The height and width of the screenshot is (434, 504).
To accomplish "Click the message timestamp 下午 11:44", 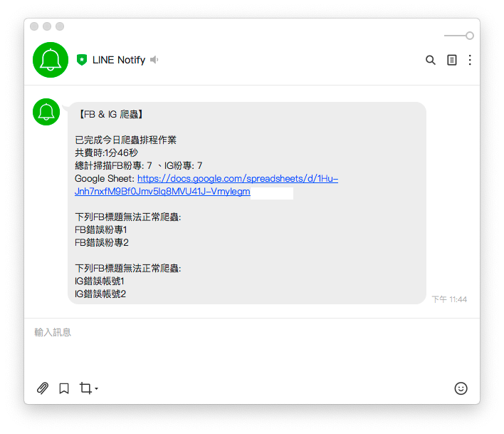I will (449, 299).
